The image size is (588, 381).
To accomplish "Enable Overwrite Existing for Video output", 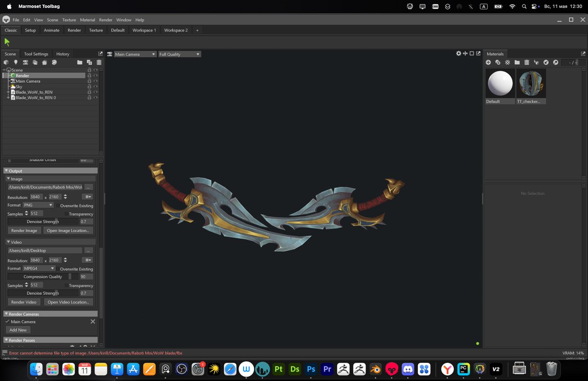I will (57, 269).
